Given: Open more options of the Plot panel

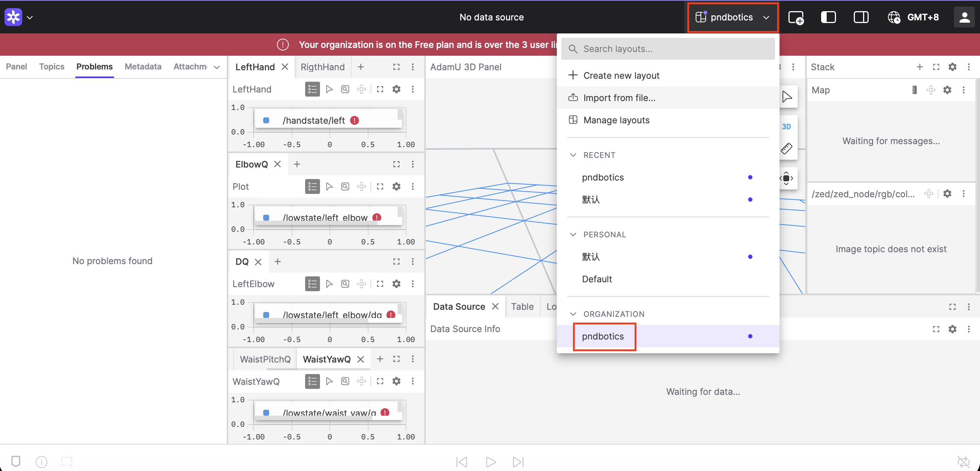Looking at the screenshot, I should pos(413,186).
